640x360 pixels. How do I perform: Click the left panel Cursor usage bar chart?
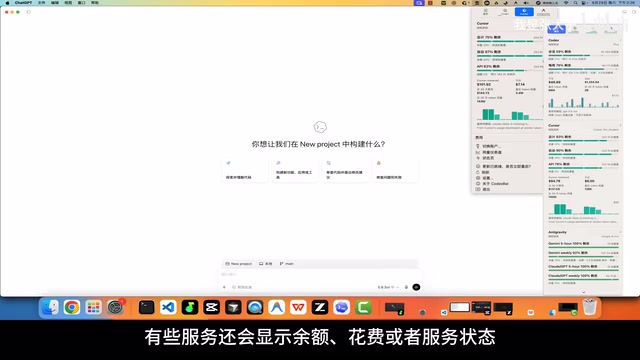tap(509, 114)
